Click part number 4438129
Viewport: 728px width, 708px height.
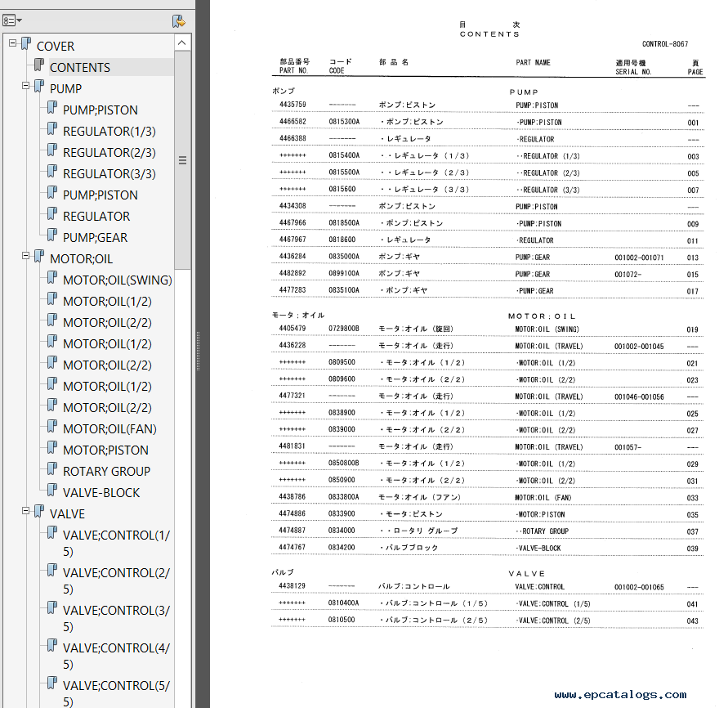click(x=292, y=586)
